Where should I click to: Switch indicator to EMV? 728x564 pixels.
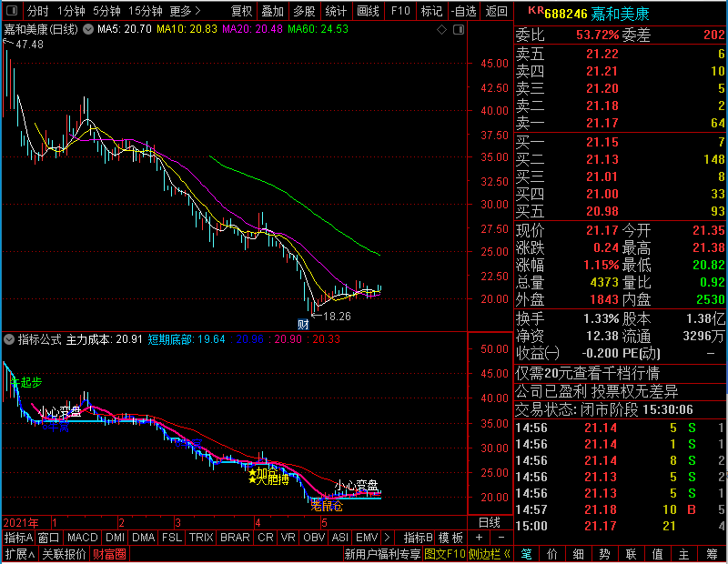pos(367,538)
